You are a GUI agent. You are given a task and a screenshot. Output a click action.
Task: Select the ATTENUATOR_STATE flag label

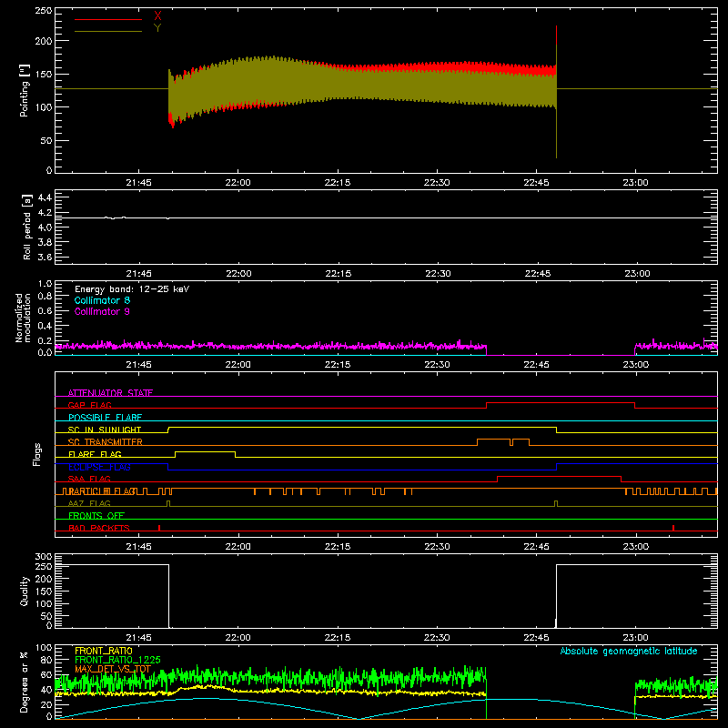click(x=110, y=393)
